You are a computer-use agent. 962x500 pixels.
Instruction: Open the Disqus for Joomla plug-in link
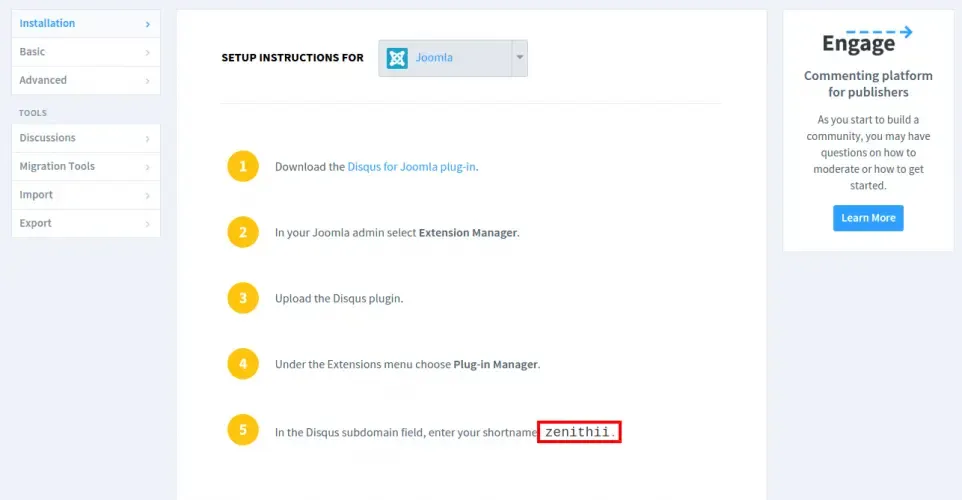pyautogui.click(x=411, y=167)
